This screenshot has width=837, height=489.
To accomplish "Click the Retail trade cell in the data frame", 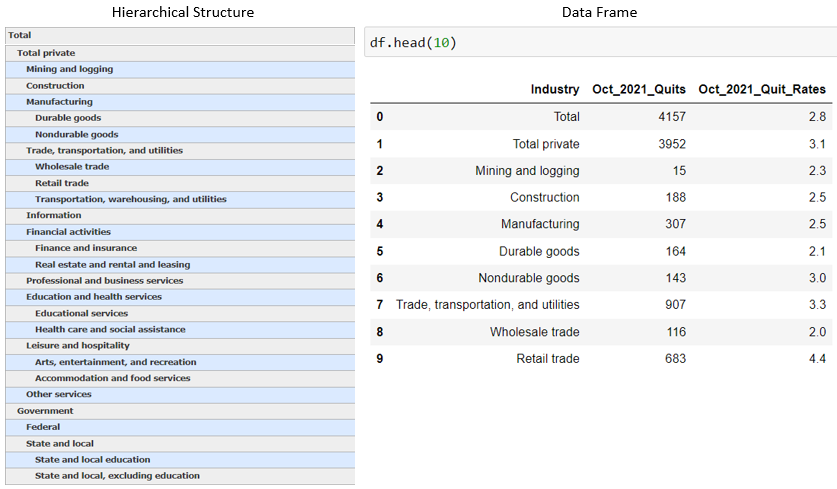I will click(x=547, y=358).
